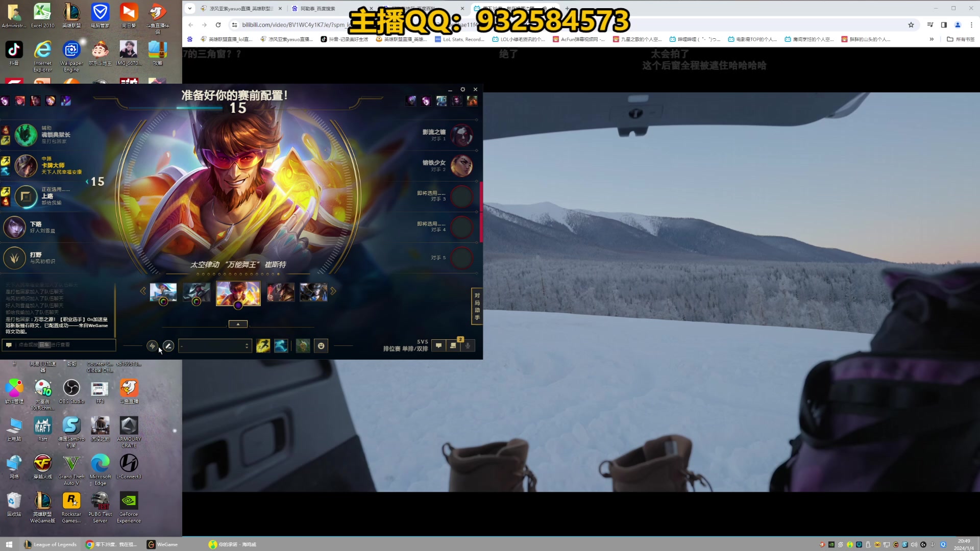The width and height of the screenshot is (980, 551).
Task: Open OBS Studio desktop icon
Action: (71, 392)
